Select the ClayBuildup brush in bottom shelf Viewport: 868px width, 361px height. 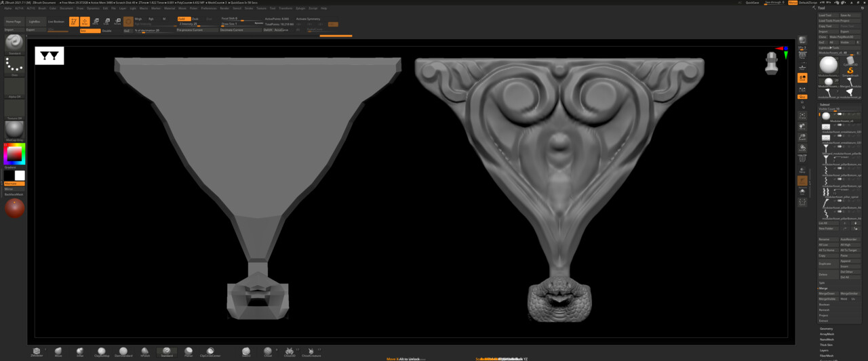point(102,352)
